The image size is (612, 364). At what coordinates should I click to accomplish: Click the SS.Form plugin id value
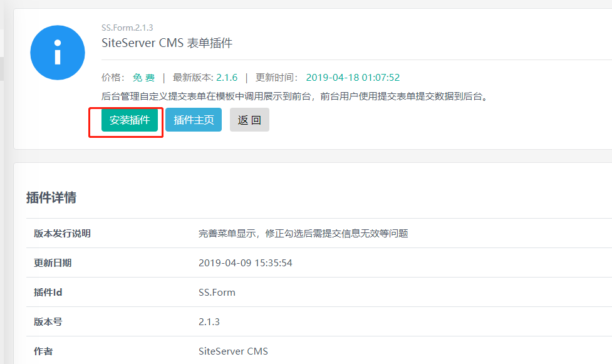[x=217, y=293]
